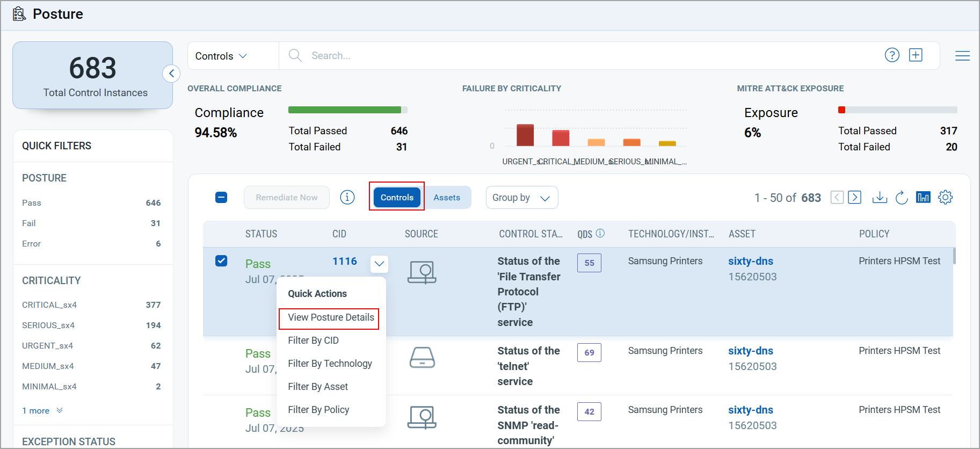The height and width of the screenshot is (449, 980).
Task: Click the add widget plus icon
Action: (x=916, y=55)
